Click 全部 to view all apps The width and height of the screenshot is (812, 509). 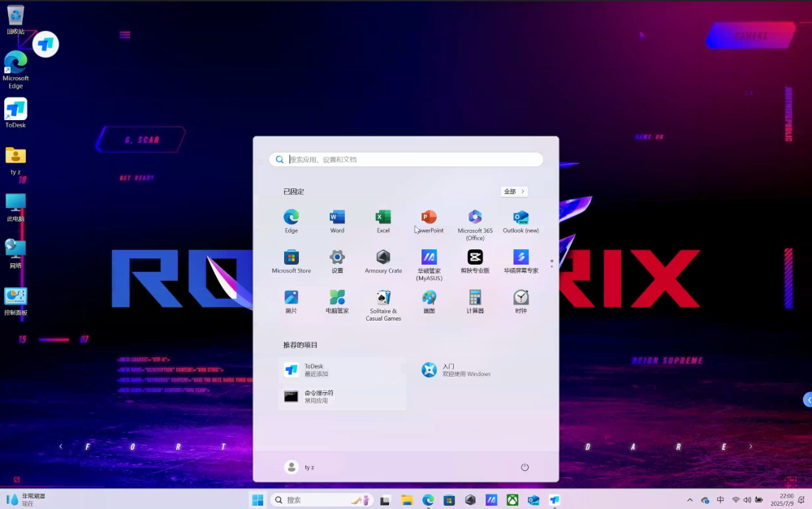click(514, 191)
